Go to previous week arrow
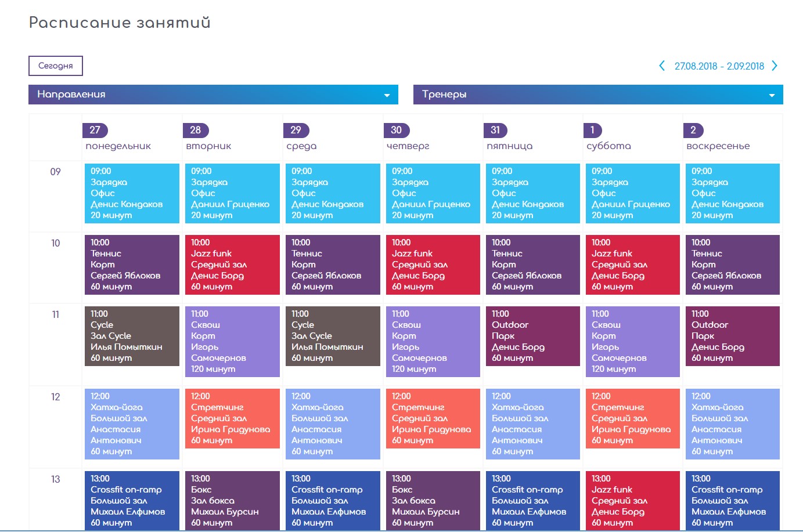The height and width of the screenshot is (532, 803). pos(662,66)
